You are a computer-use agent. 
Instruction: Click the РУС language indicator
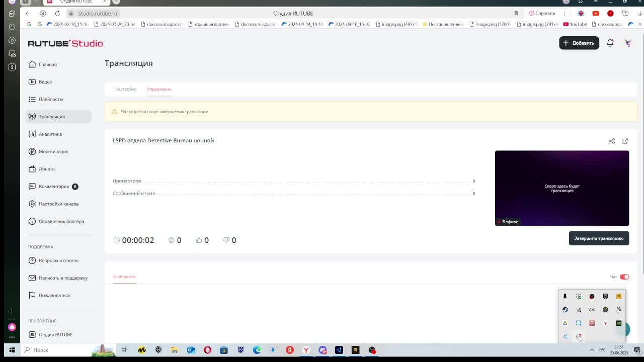602,350
